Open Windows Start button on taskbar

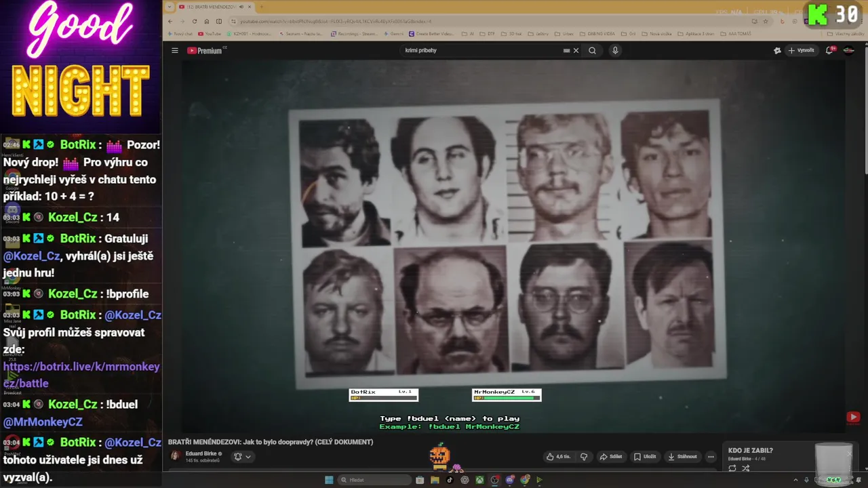pos(329,480)
